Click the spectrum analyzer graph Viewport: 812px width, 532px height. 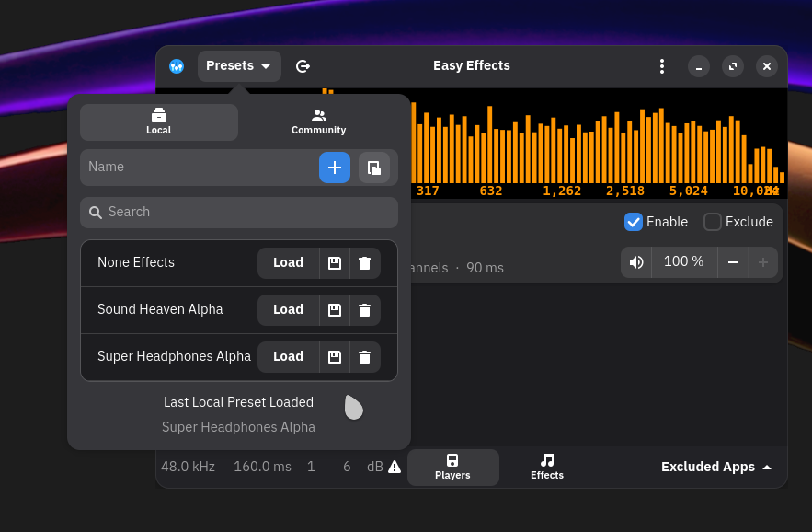pyautogui.click(x=600, y=143)
